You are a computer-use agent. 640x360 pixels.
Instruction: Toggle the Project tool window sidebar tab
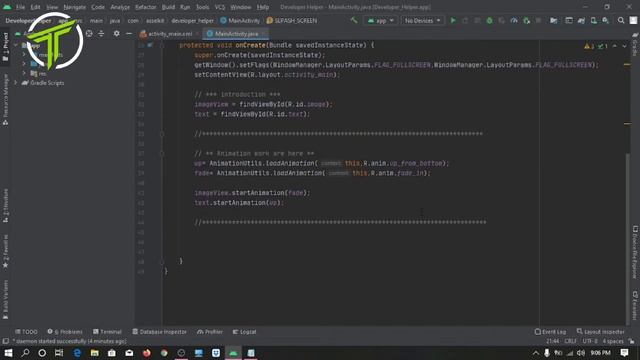point(5,47)
